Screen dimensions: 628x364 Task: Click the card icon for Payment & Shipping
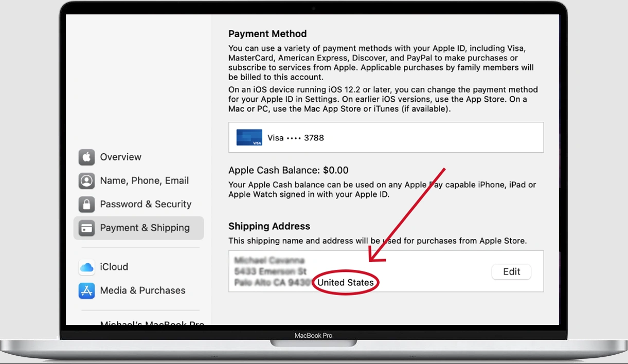click(x=86, y=228)
